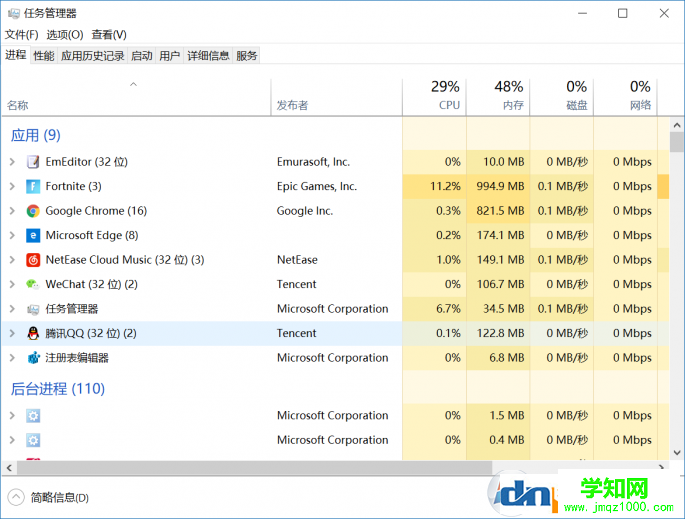Expand the WeChat (32 位) group
The height and width of the screenshot is (519, 685).
pos(12,284)
